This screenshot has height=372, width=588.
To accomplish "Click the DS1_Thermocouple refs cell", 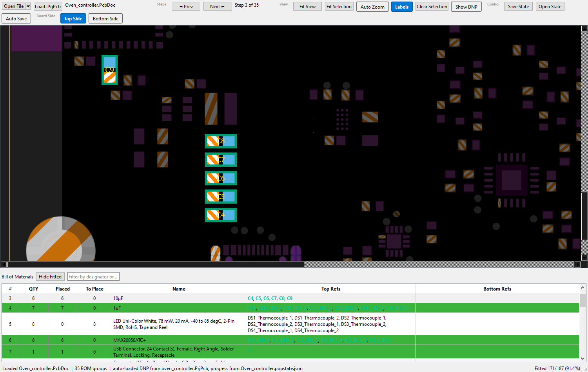I will (330, 324).
